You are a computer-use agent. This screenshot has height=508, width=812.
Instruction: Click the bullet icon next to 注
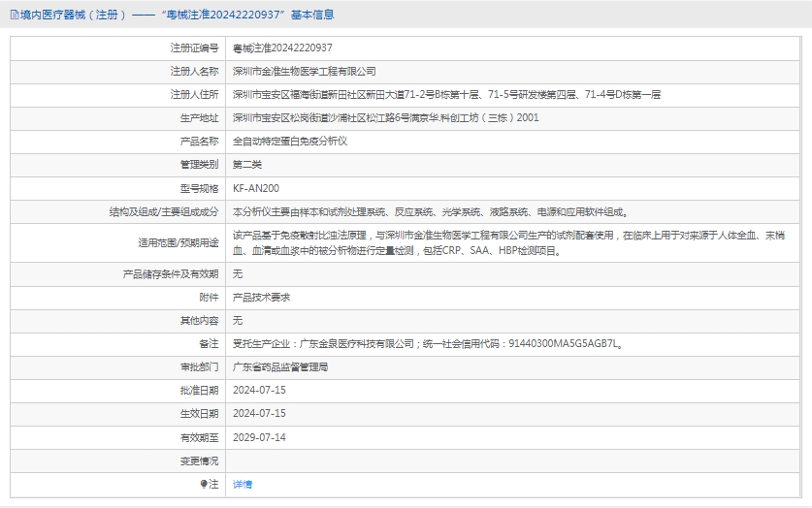click(x=204, y=483)
